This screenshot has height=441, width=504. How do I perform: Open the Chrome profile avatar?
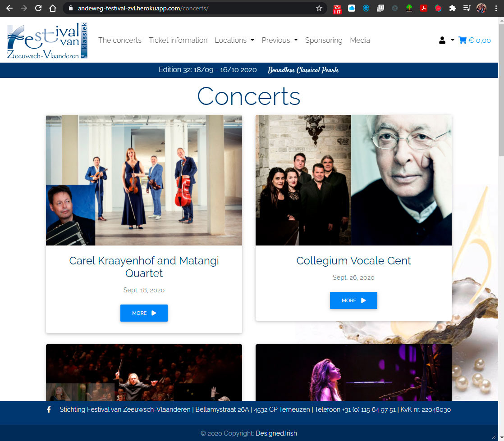click(481, 8)
